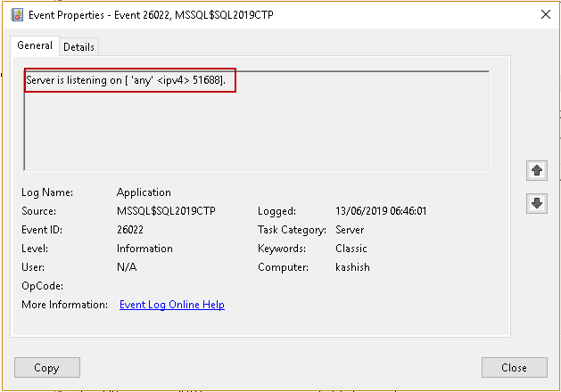Click the source value MSSQL$SQL2019CTP
The image size is (561, 392).
pyautogui.click(x=166, y=211)
